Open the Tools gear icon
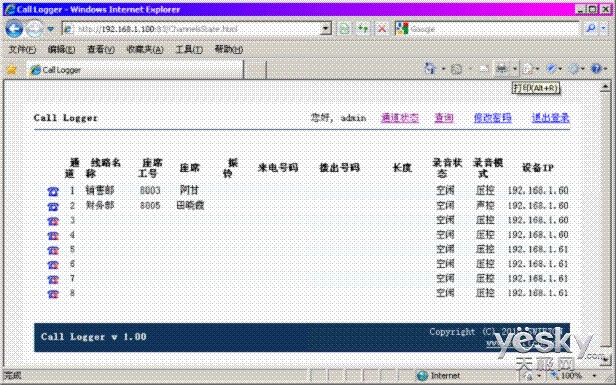Viewport: 616px width, 385px height. [x=574, y=69]
